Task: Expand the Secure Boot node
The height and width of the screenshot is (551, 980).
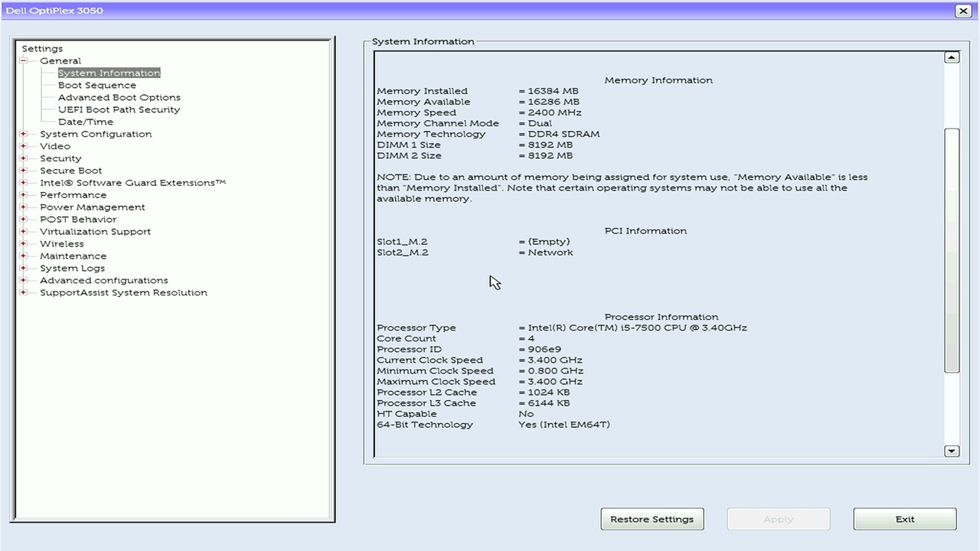Action: click(x=24, y=171)
